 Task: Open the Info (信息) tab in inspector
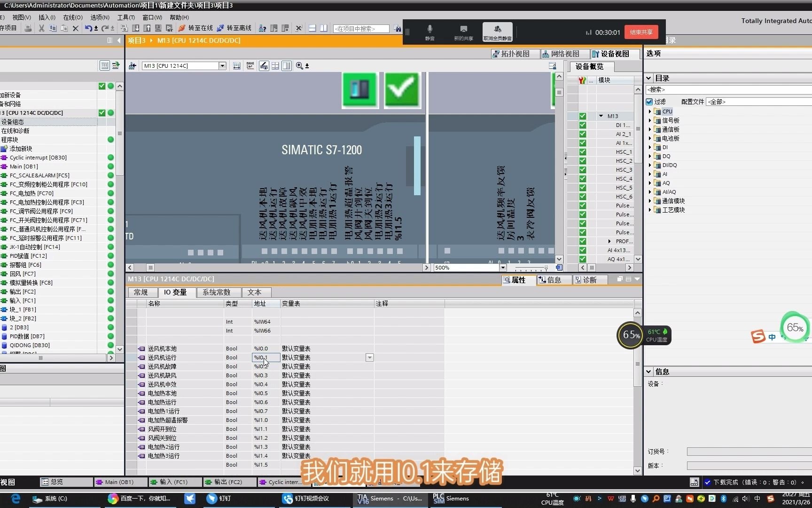tap(554, 280)
